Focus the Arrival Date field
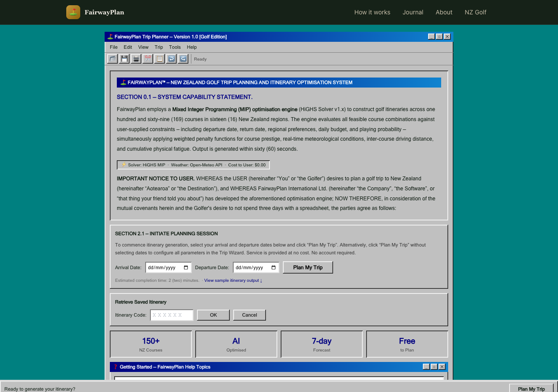Screen dimensions: 558x392 tap(168, 267)
